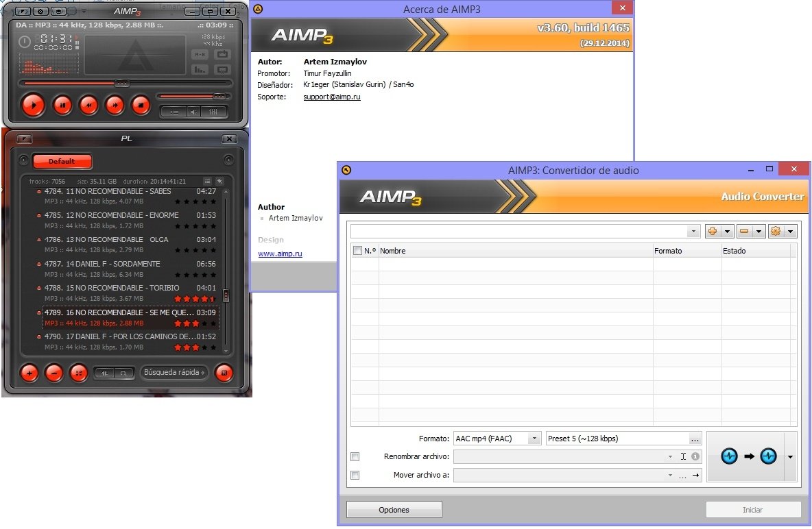This screenshot has width=812, height=529.
Task: Open the player settings gear icon
Action: (42, 12)
